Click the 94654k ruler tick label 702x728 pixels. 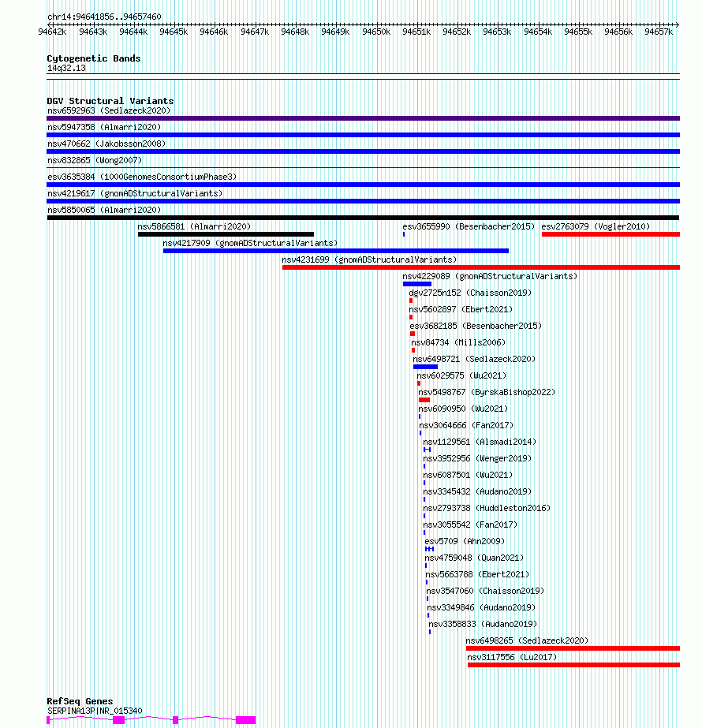click(538, 32)
